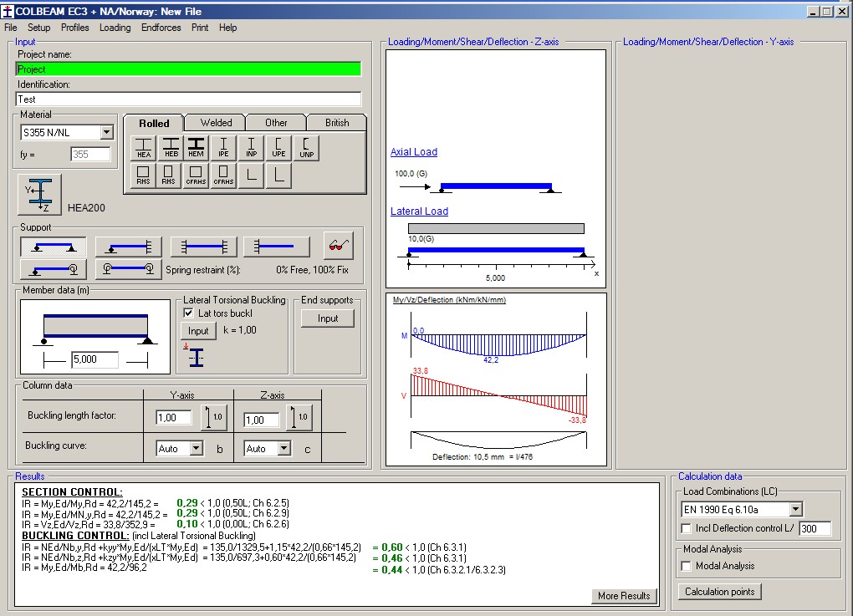Select the square CFRHS profile icon
Screen dimensions: 853x616
(196, 176)
